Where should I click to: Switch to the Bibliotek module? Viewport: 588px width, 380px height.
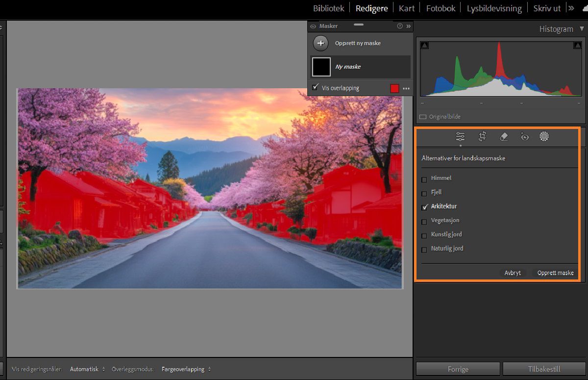(x=328, y=8)
